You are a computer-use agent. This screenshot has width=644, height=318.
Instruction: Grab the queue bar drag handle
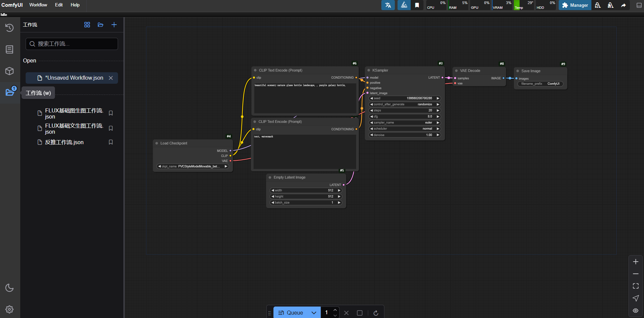(x=269, y=313)
